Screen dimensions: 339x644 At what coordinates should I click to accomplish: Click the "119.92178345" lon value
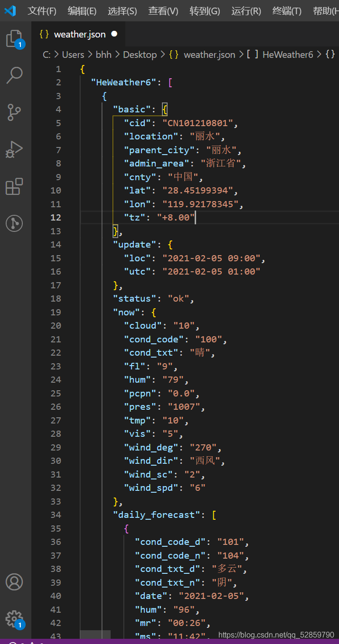[200, 204]
